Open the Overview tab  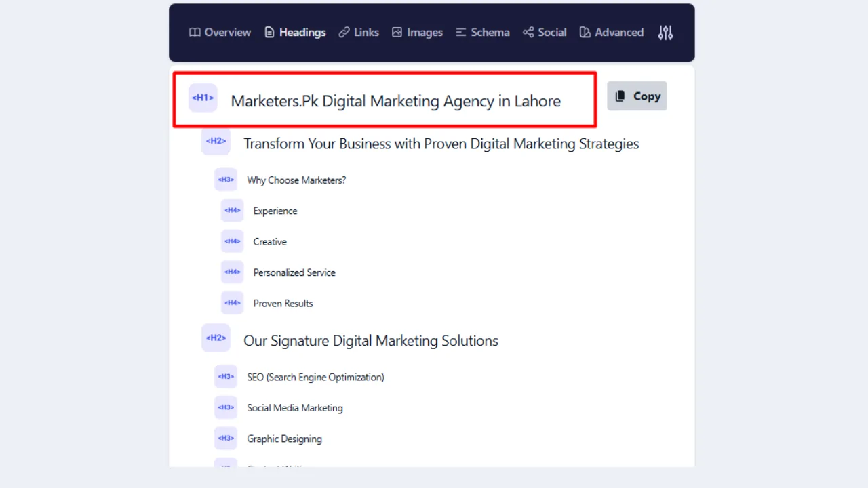(220, 33)
